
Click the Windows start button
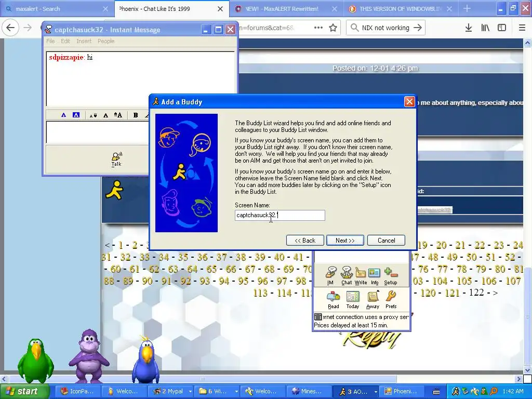24,391
